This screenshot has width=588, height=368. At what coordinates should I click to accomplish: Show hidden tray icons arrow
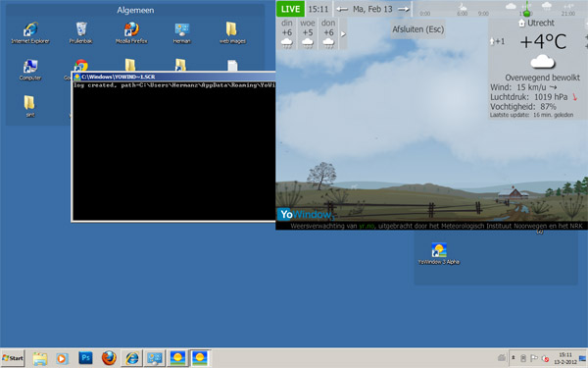513,358
